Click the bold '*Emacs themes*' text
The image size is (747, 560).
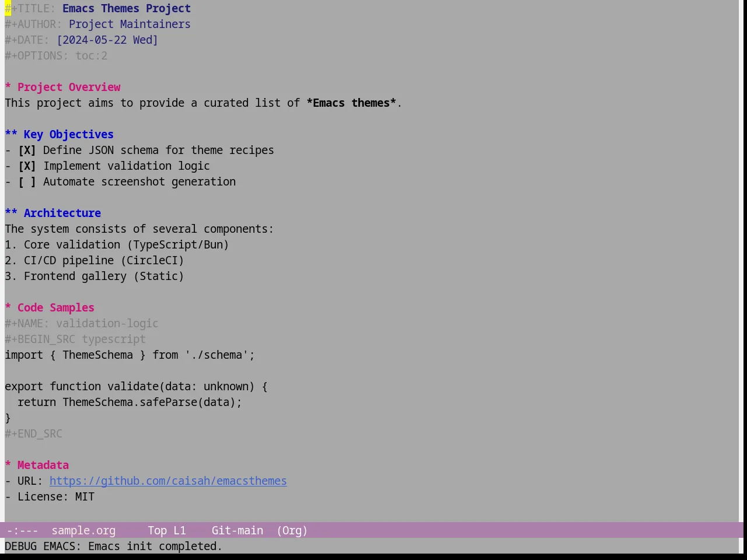click(351, 103)
